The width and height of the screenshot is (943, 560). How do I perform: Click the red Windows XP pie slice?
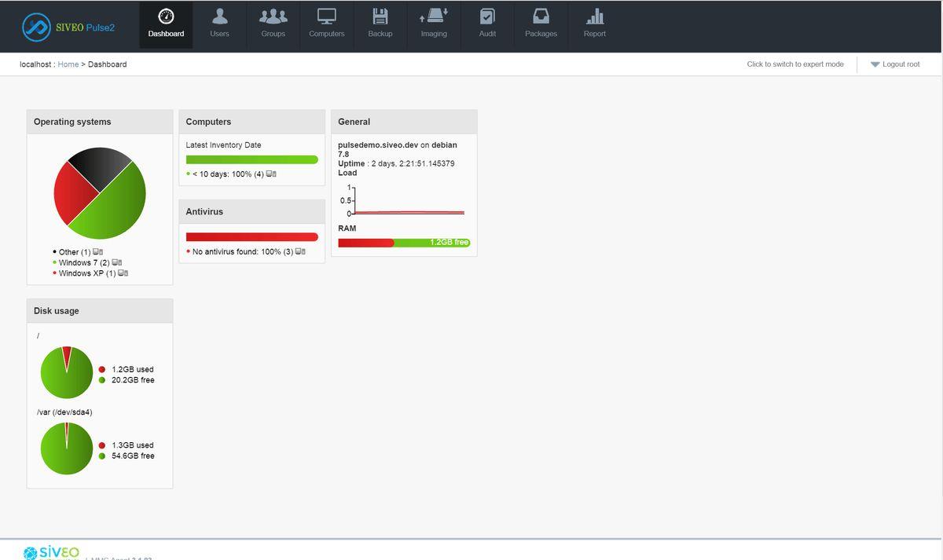click(72, 192)
